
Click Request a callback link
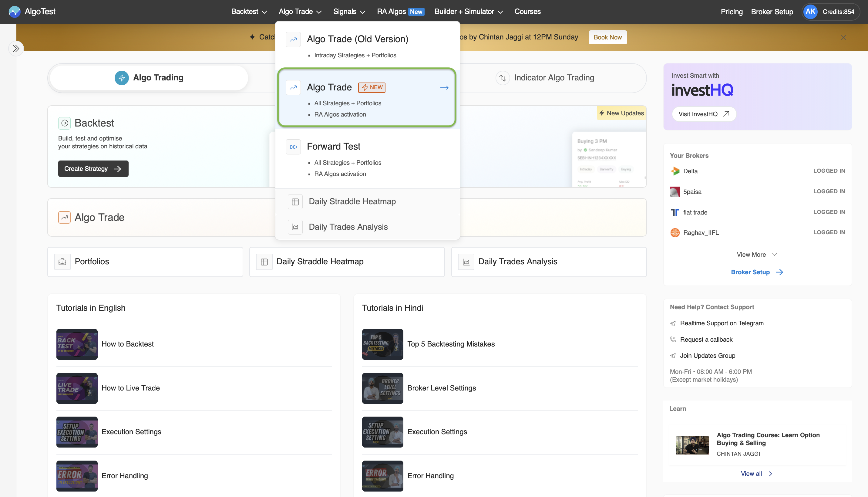(x=706, y=339)
